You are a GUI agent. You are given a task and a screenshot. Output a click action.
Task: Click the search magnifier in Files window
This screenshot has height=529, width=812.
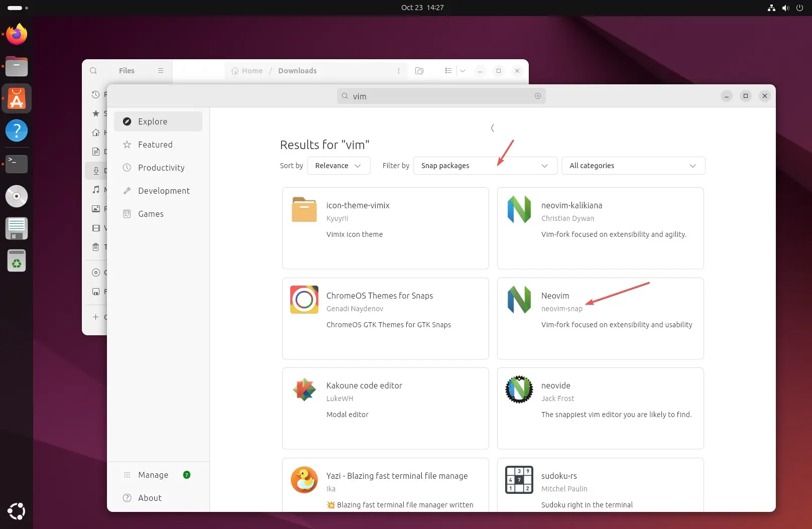[x=93, y=71]
